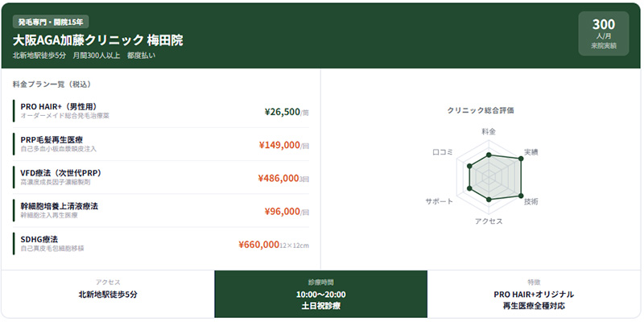Open the 診療時間 10:00〜20:00 footer cell
This screenshot has height=322, width=644.
pyautogui.click(x=320, y=294)
